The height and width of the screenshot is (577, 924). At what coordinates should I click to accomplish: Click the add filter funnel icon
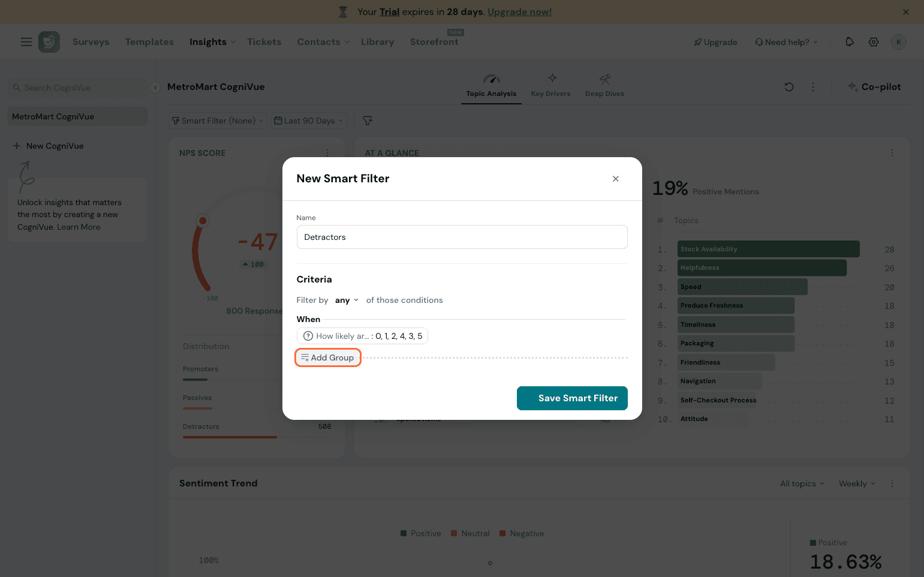coord(368,121)
